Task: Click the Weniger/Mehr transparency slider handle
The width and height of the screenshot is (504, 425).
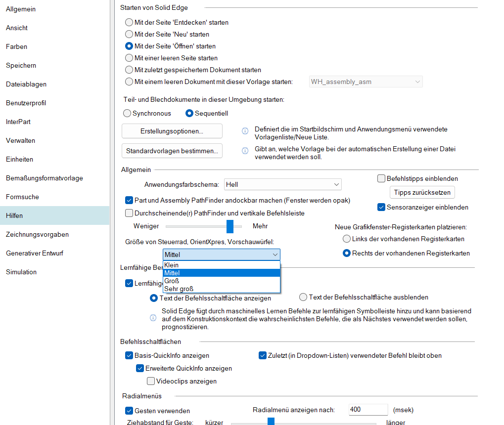Action: pyautogui.click(x=230, y=226)
